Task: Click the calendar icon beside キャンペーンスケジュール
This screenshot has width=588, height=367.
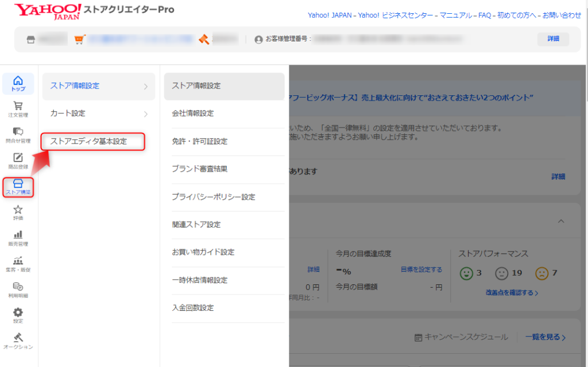Action: [x=418, y=337]
